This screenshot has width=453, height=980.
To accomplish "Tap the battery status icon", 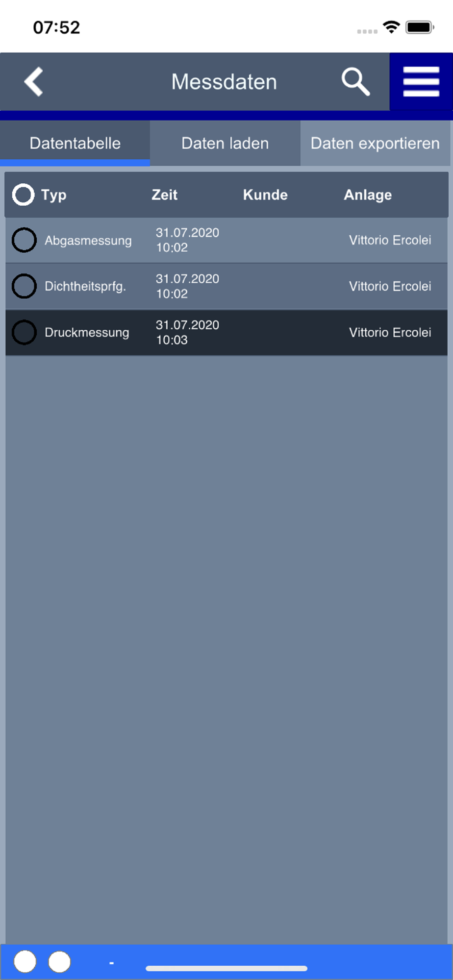I will (x=420, y=27).
